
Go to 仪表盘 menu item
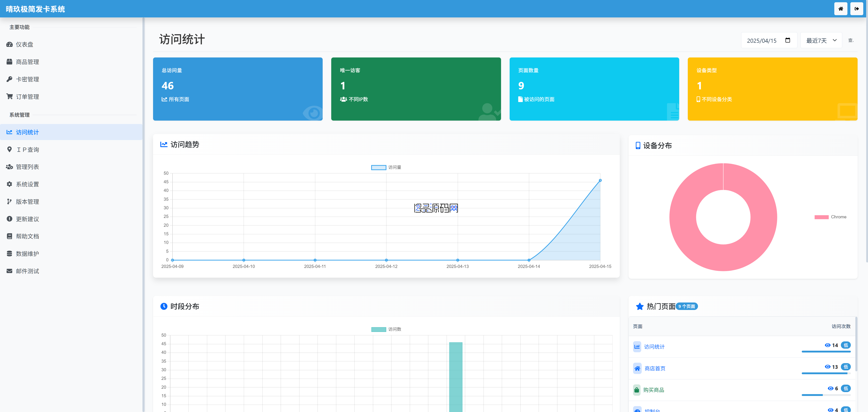[x=71, y=45]
